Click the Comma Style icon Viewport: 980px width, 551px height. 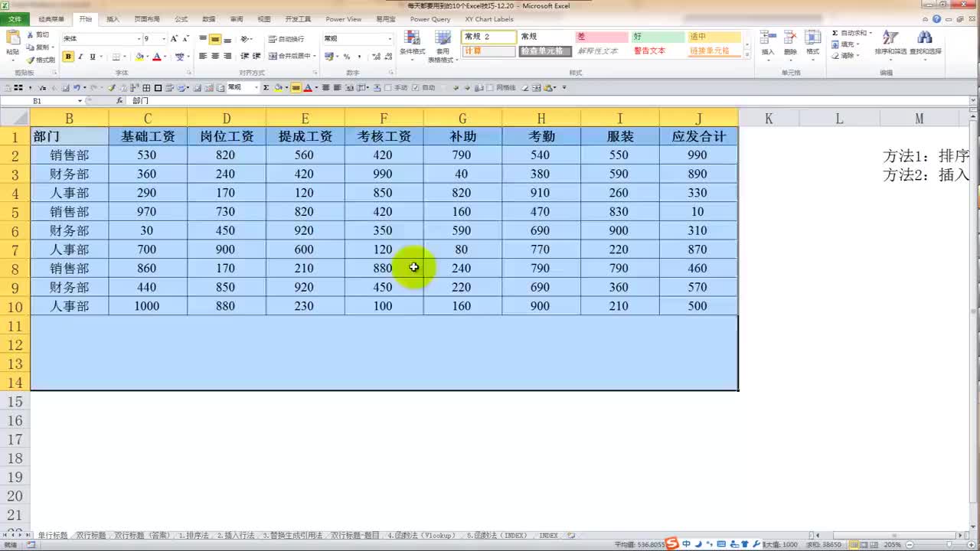[x=358, y=57]
